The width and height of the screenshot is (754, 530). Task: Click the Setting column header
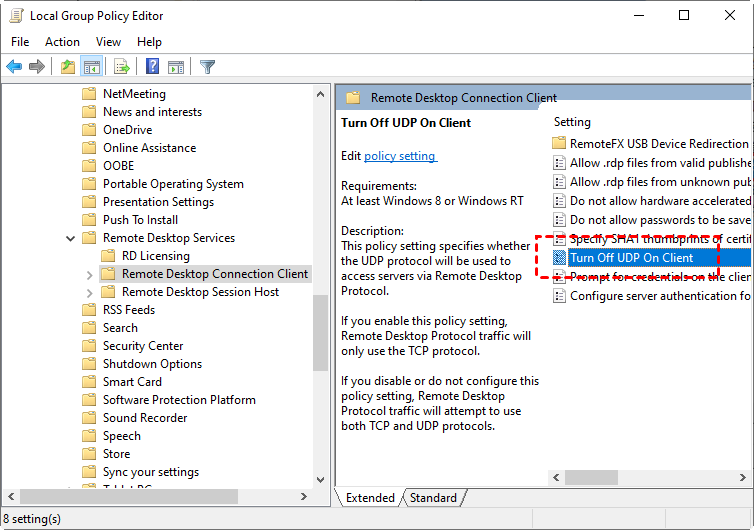(572, 122)
